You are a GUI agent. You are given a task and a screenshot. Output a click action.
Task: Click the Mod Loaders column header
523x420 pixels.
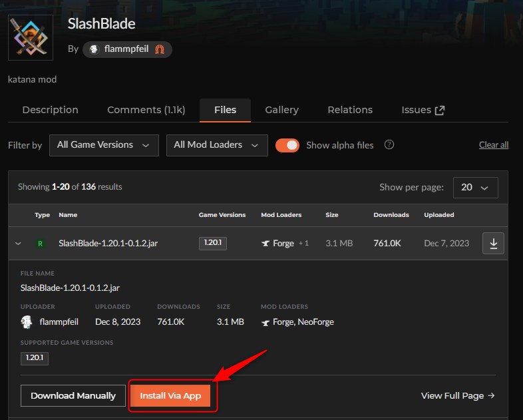281,215
